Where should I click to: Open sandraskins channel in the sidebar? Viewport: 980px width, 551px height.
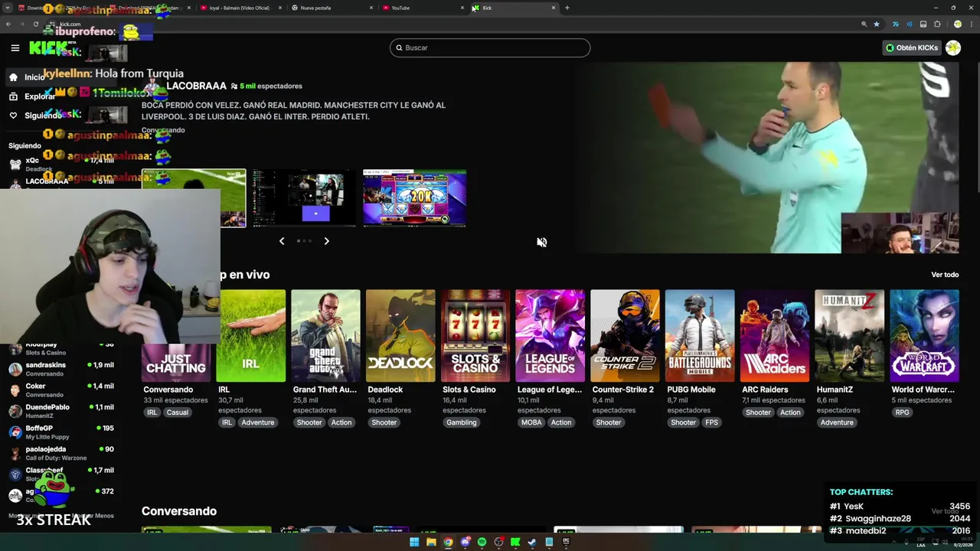point(61,369)
